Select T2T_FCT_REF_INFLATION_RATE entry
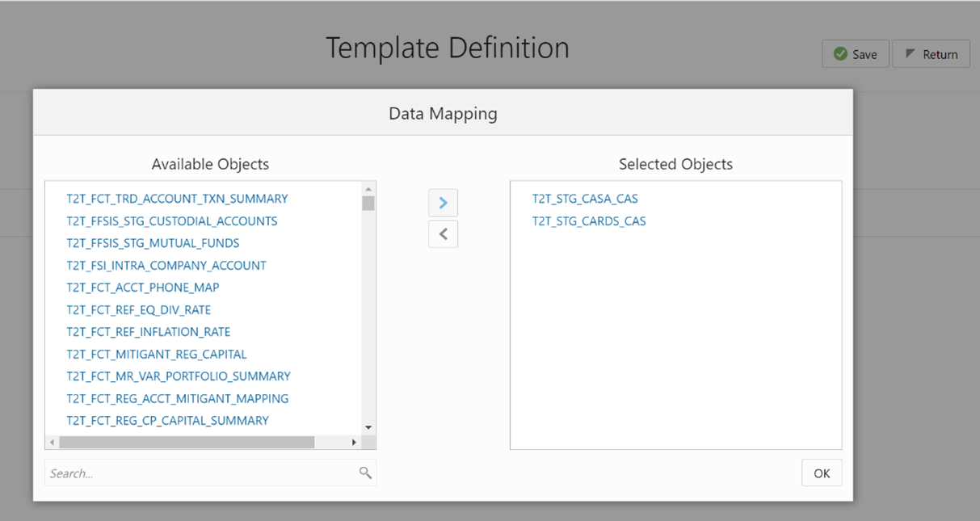Image resolution: width=980 pixels, height=521 pixels. 149,332
